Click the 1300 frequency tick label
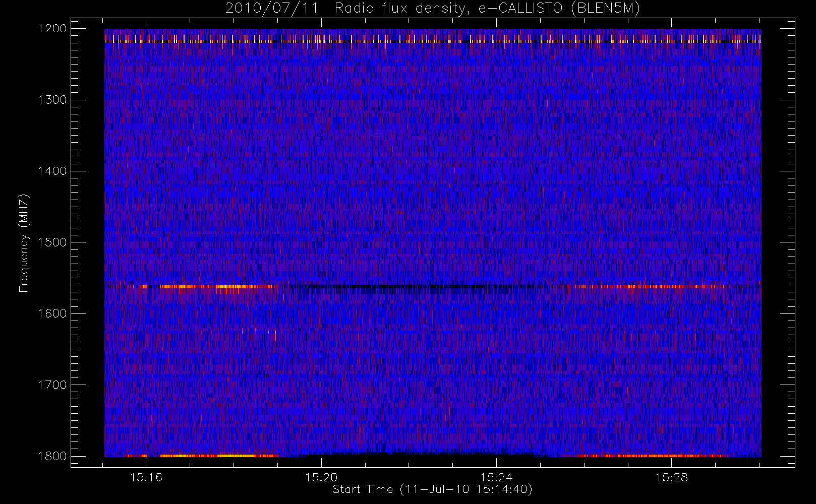 click(52, 100)
